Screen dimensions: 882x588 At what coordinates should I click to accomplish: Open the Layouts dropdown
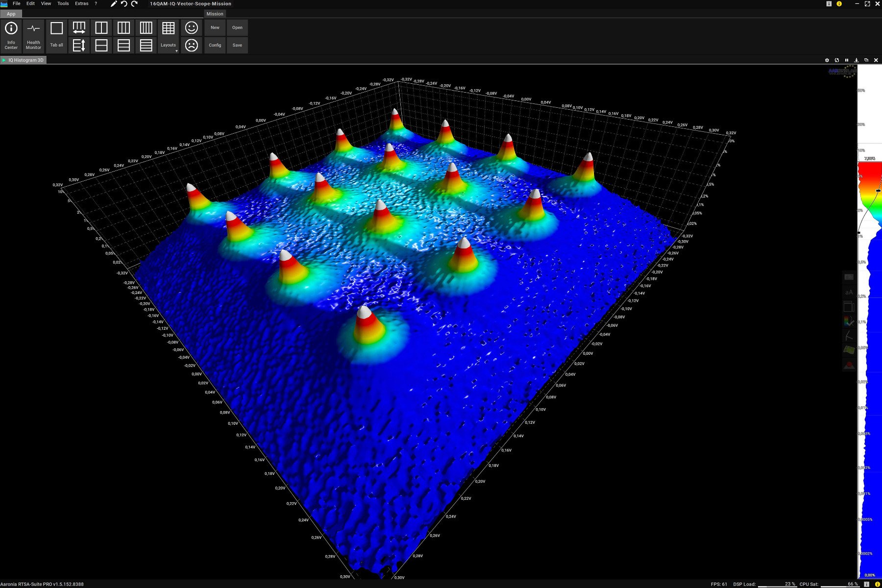coord(168,36)
